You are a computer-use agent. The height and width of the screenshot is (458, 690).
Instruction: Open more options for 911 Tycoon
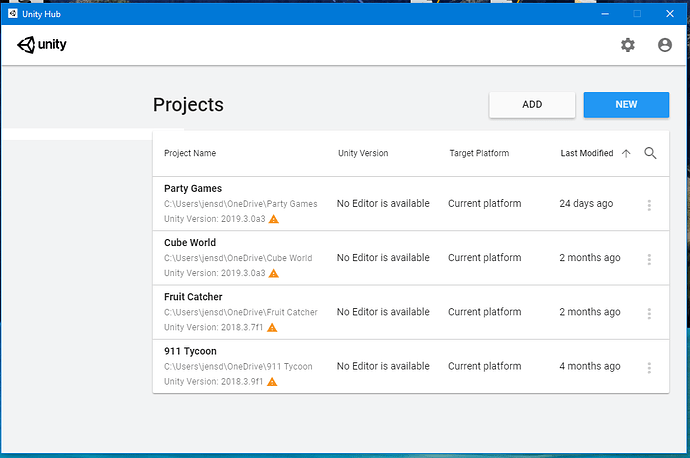[649, 367]
